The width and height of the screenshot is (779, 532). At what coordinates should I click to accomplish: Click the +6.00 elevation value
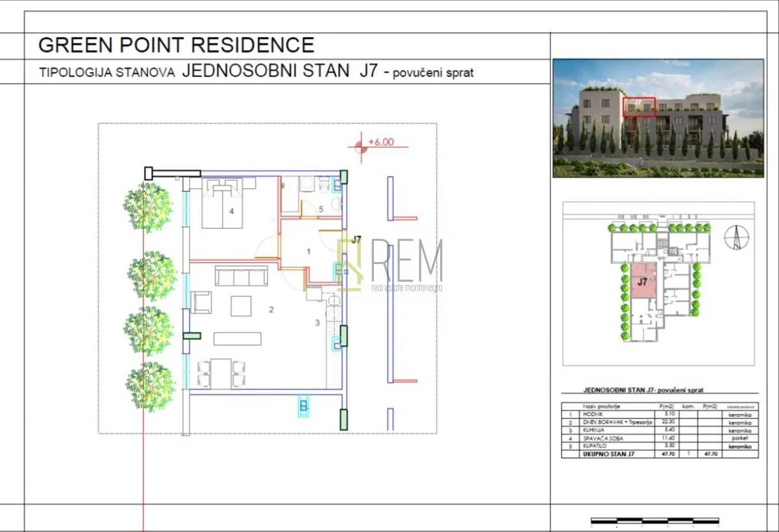coord(381,142)
